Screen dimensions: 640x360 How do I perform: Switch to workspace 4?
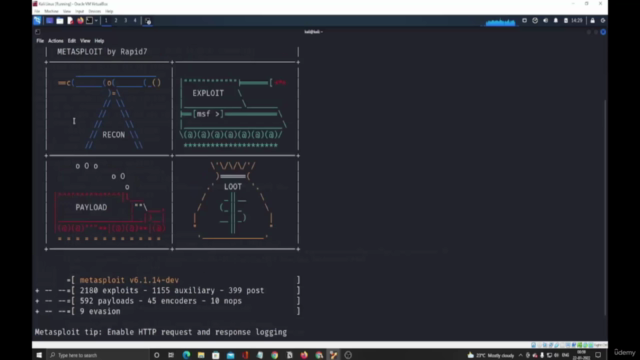[135, 20]
